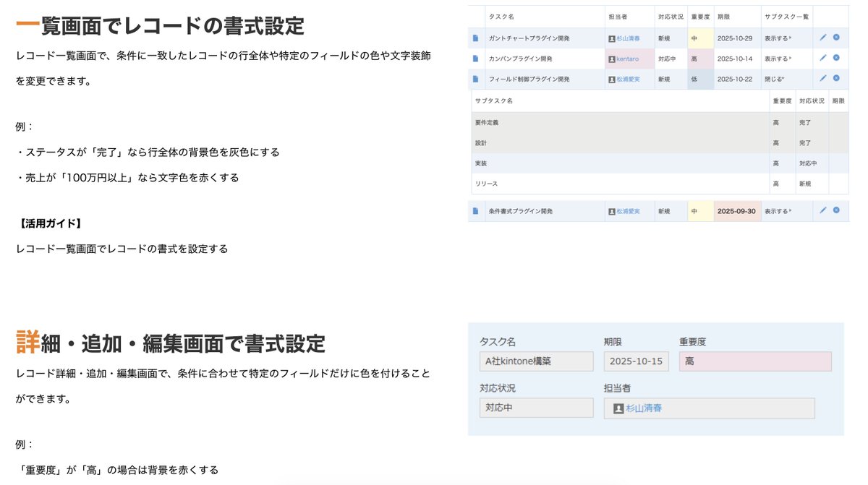The image size is (868, 485).
Task: Click the 期限 field showing 2025-10-15
Action: click(636, 361)
